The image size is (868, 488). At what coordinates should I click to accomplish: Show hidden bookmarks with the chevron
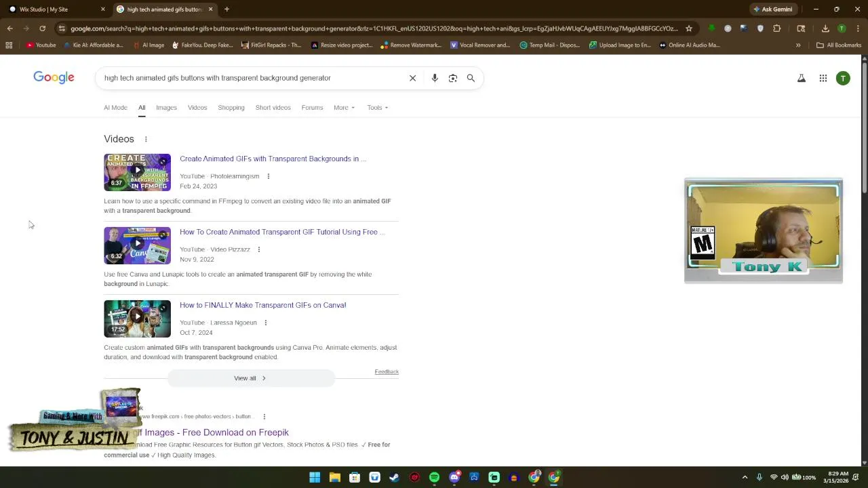798,45
